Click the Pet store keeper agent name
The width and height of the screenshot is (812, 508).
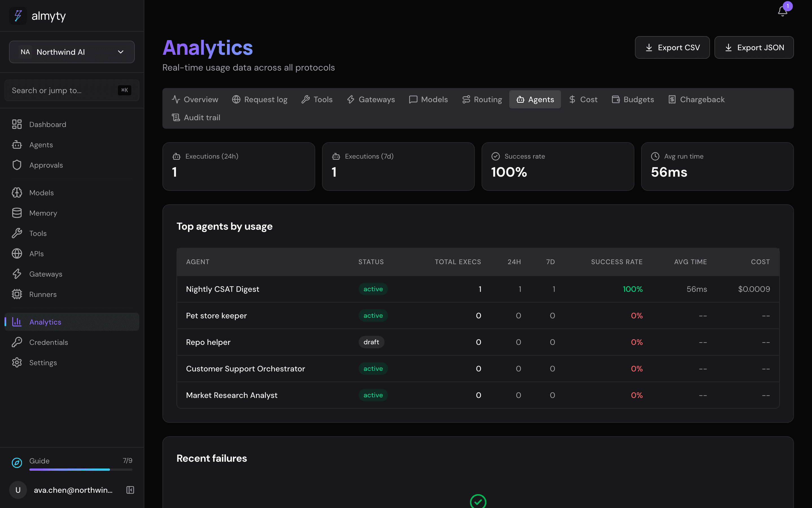point(217,316)
